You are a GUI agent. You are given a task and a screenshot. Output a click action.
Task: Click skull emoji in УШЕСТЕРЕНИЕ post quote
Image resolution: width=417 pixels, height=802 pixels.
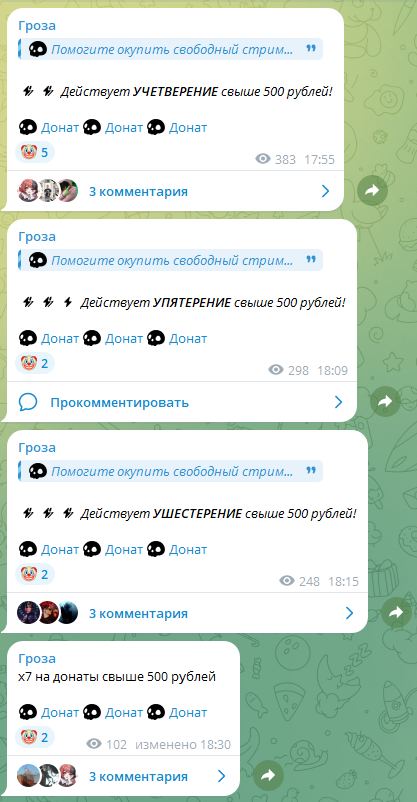tap(37, 471)
